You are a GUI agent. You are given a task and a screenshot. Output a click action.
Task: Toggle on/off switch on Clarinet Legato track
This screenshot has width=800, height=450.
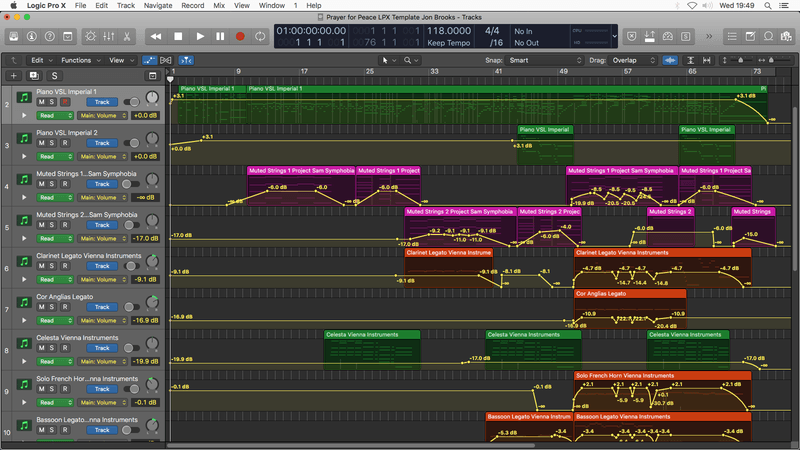131,266
